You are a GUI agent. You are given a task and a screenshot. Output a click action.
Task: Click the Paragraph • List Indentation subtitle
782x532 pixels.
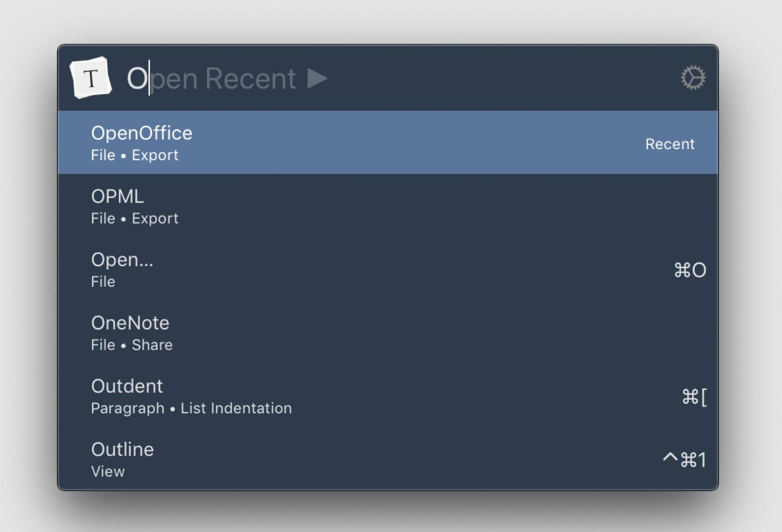pos(191,408)
